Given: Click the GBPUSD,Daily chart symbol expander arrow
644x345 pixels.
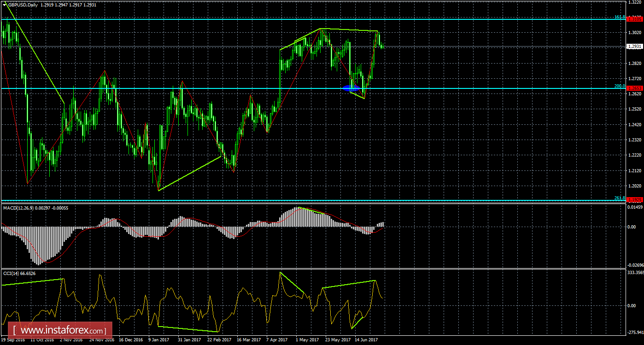Looking at the screenshot, I should tap(5, 4).
